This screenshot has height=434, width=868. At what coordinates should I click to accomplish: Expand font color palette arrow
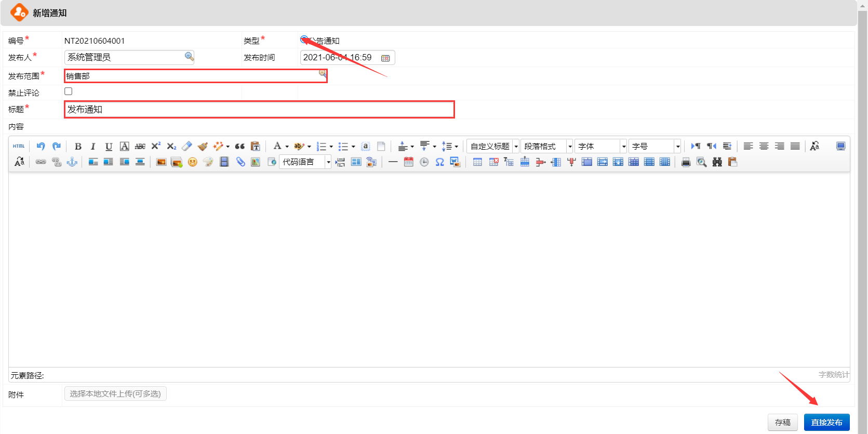click(x=287, y=147)
